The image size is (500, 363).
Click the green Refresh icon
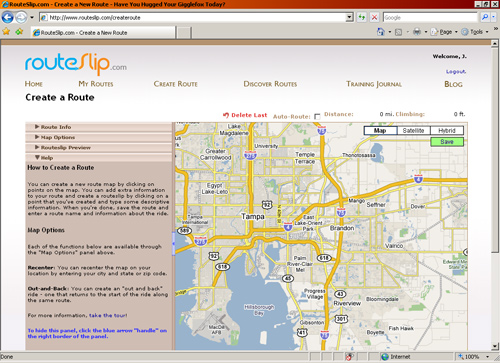tap(362, 17)
